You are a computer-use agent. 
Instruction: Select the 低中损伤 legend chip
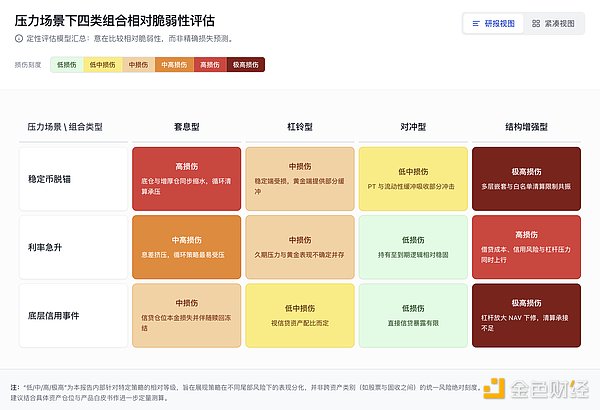[104, 65]
